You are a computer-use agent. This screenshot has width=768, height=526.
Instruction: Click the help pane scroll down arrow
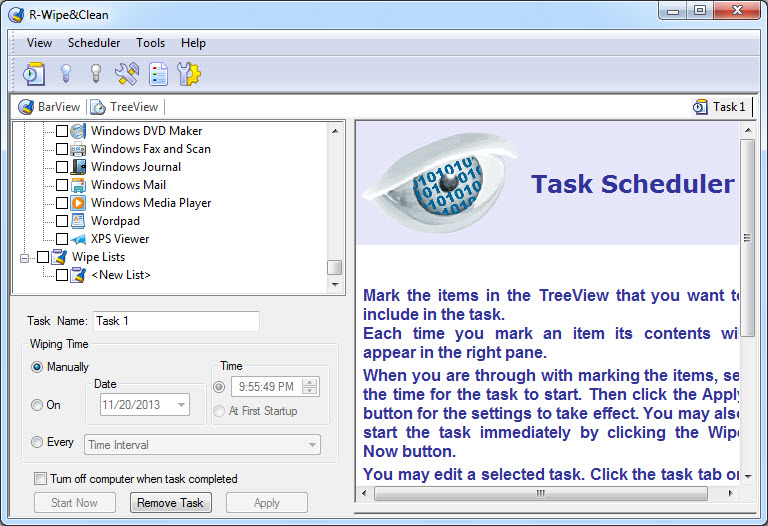748,476
